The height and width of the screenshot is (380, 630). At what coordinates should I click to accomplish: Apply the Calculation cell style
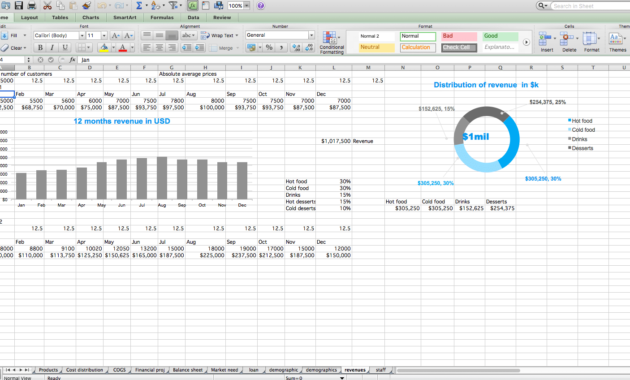(418, 47)
